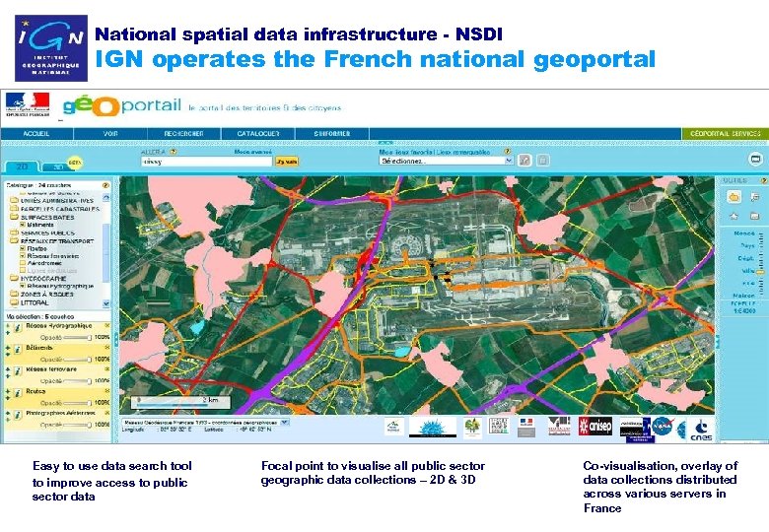The width and height of the screenshot is (769, 532).
Task: Open the Accueil menu
Action: coord(36,133)
